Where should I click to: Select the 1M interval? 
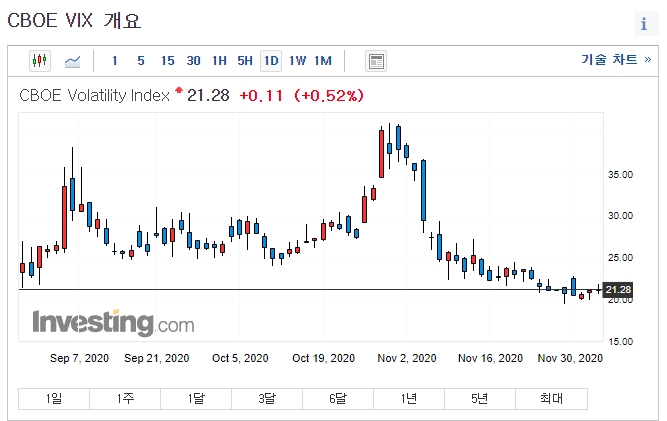click(x=323, y=61)
